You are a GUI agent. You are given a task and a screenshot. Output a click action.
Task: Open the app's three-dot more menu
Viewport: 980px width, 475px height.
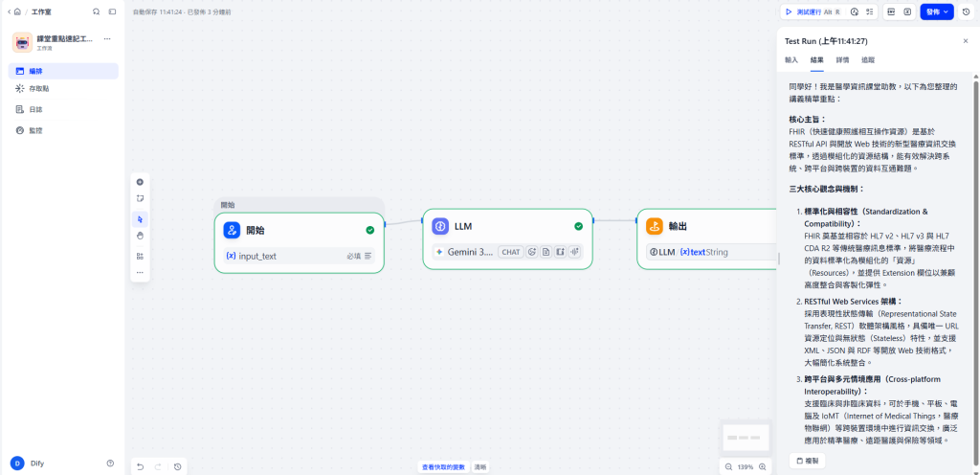tap(107, 38)
